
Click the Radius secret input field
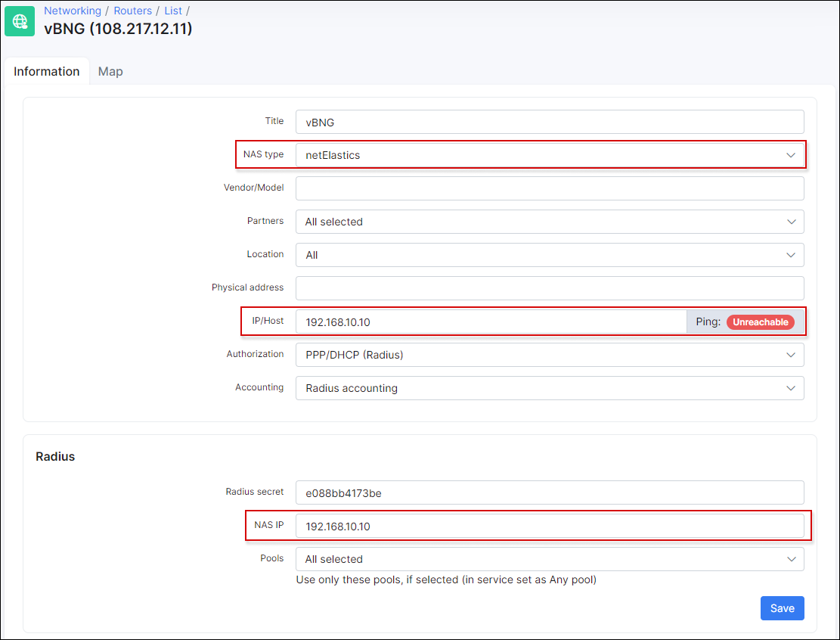(550, 493)
